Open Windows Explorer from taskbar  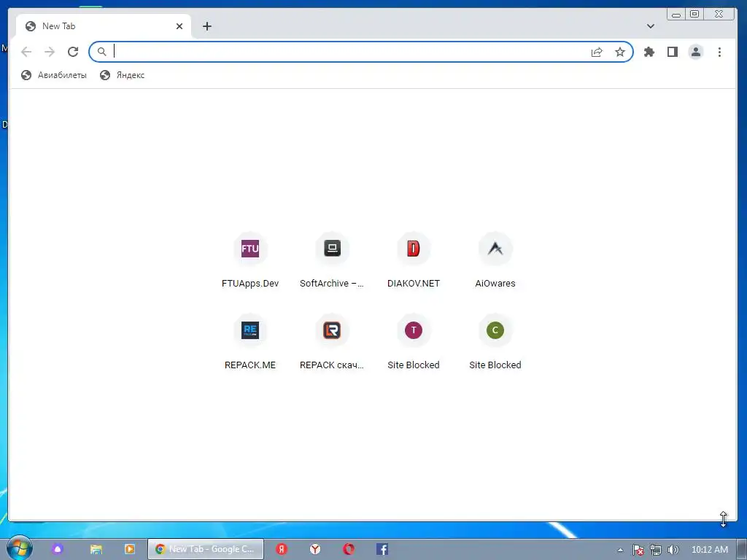click(96, 549)
